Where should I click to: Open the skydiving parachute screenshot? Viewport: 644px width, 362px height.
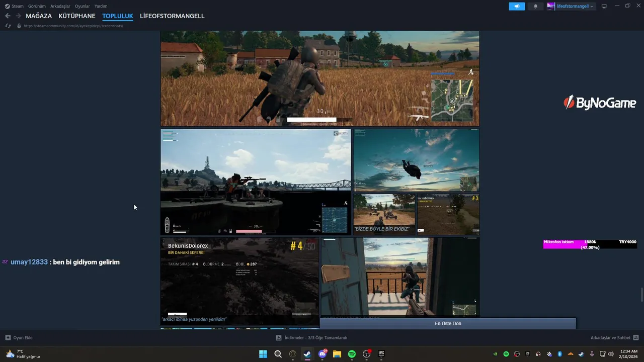click(x=416, y=160)
